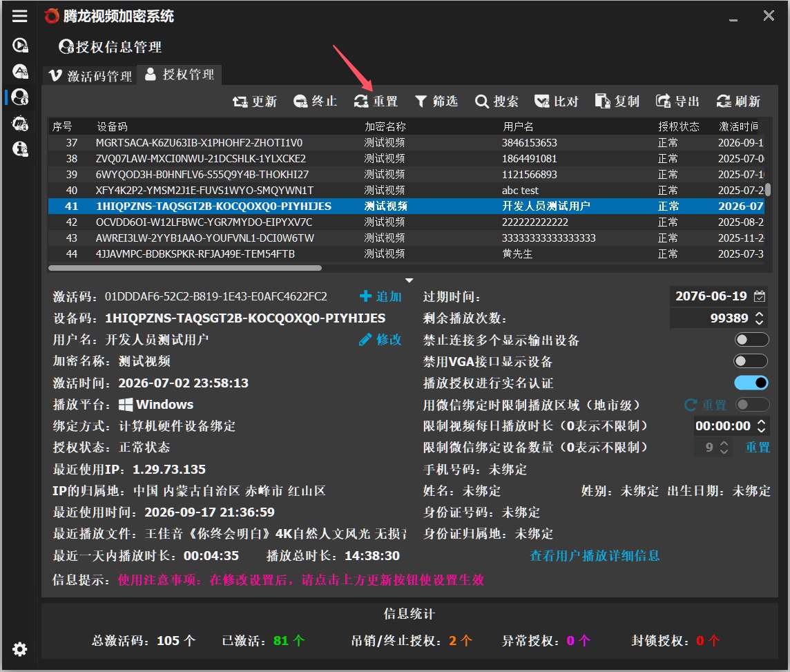Open the 筛选 filter tool
This screenshot has width=790, height=672.
[x=436, y=102]
